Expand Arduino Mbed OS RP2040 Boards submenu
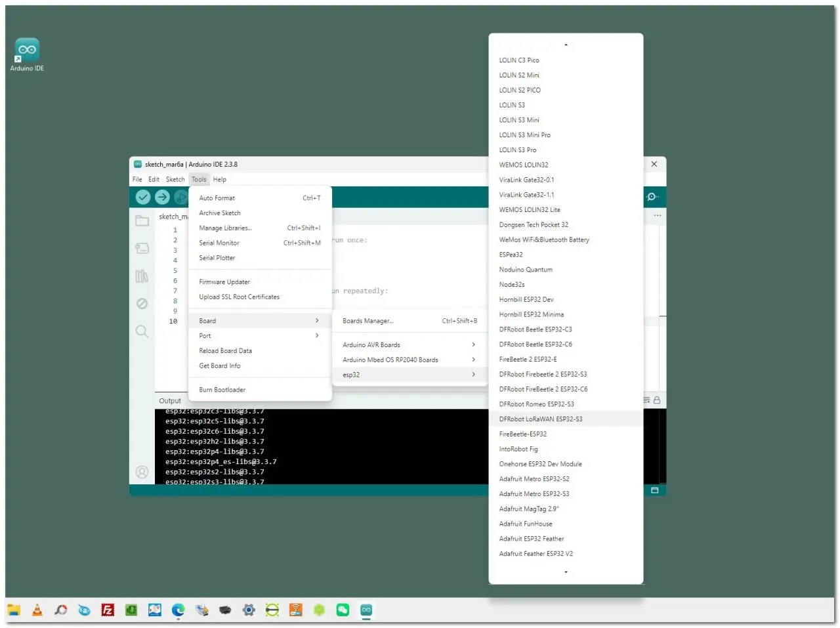The image size is (840, 628). click(x=409, y=360)
